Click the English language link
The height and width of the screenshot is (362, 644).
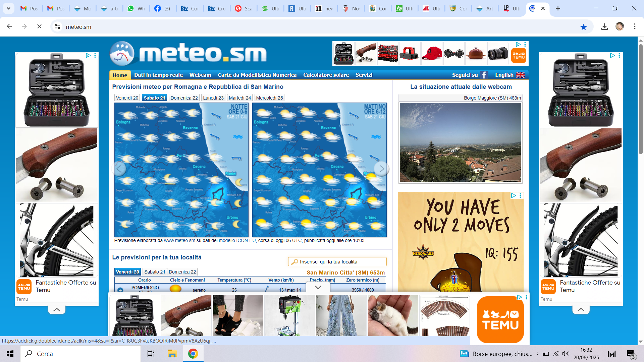(x=504, y=75)
